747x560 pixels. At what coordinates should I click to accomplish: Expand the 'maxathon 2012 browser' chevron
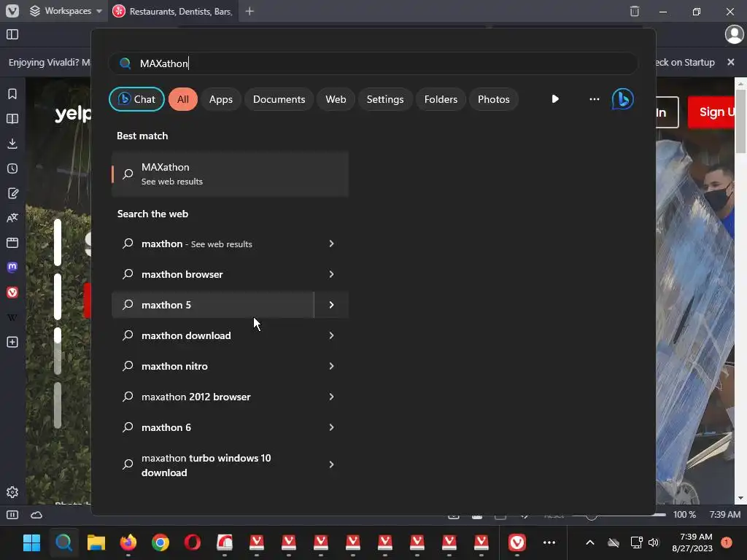[332, 397]
